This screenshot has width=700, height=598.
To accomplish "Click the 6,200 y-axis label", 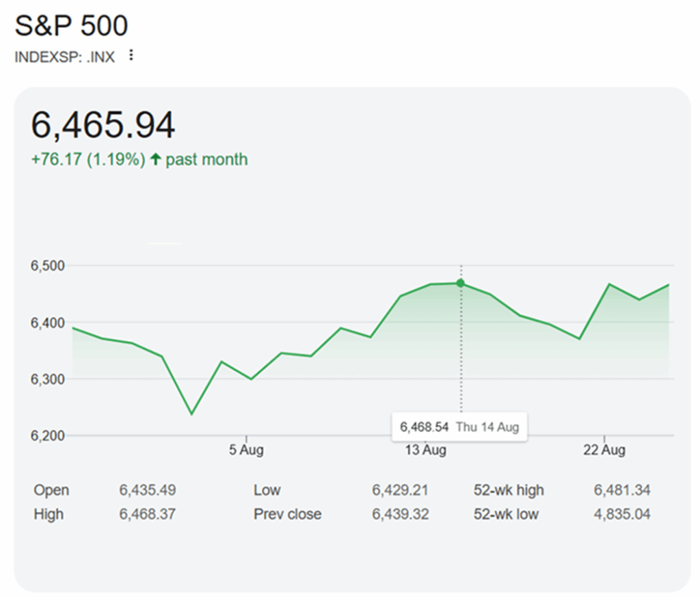I will coord(48,435).
